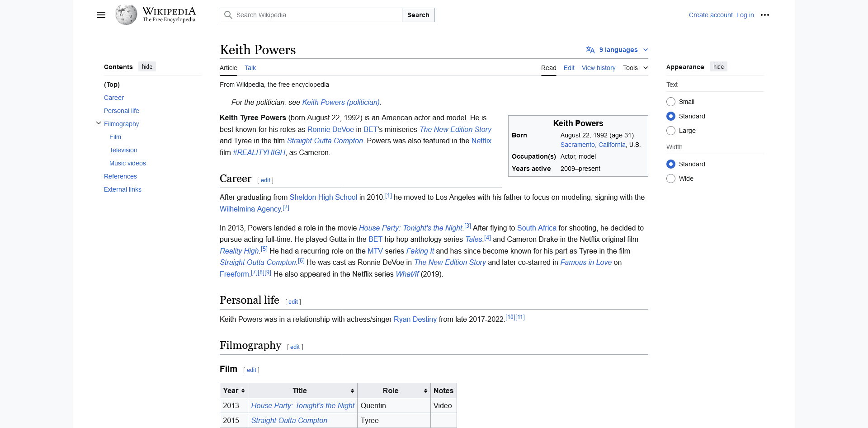Select Small text size option
Image resolution: width=868 pixels, height=428 pixels.
[671, 102]
